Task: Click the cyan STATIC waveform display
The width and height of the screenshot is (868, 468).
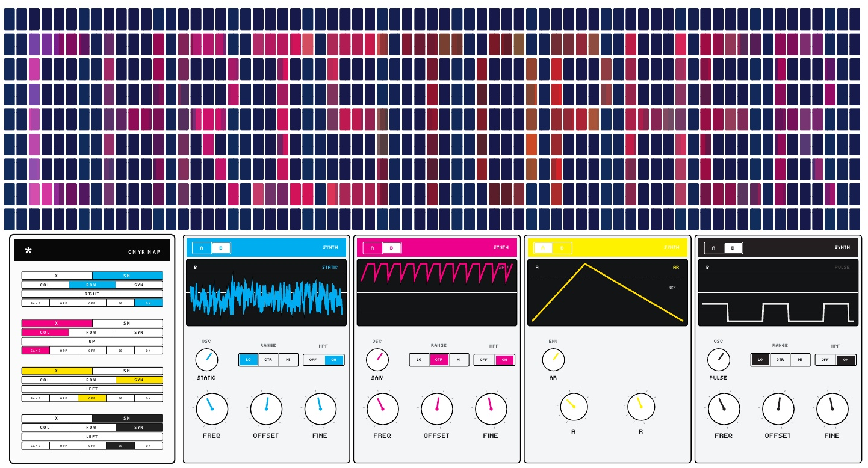Action: pyautogui.click(x=267, y=293)
